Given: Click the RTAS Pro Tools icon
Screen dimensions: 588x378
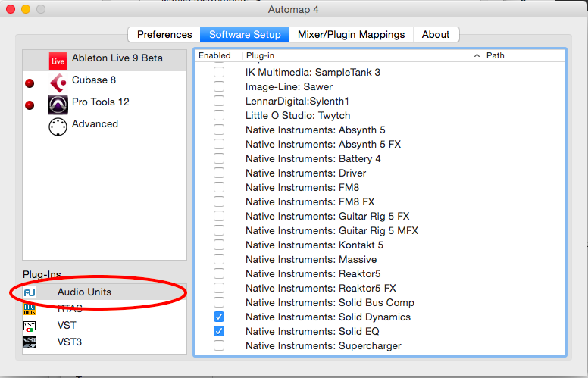Looking at the screenshot, I should pyautogui.click(x=30, y=309).
